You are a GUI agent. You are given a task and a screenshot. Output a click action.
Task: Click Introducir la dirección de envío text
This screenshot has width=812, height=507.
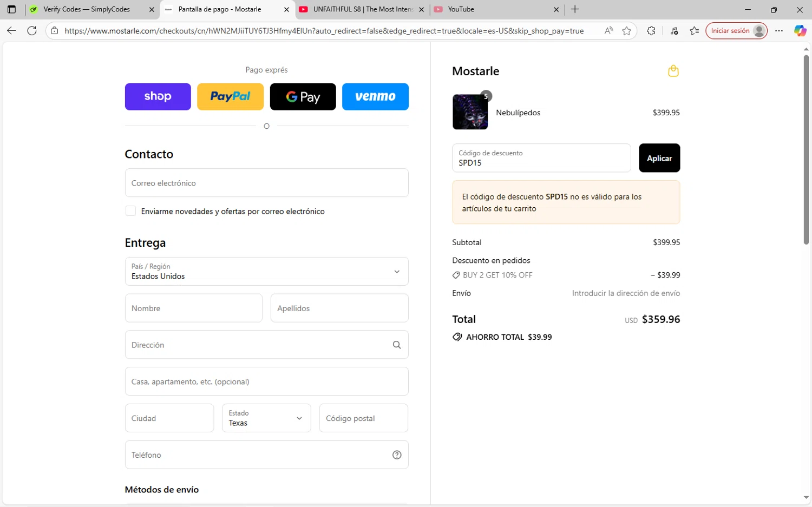[x=626, y=293]
